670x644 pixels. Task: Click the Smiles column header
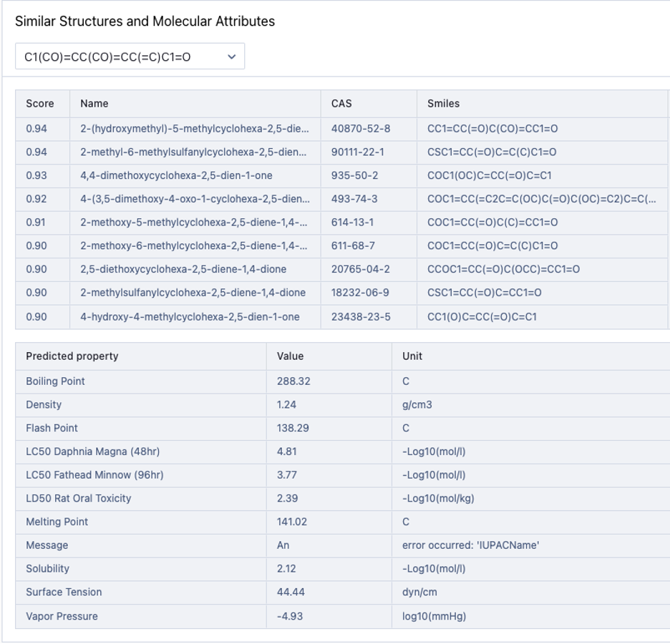[x=443, y=104]
